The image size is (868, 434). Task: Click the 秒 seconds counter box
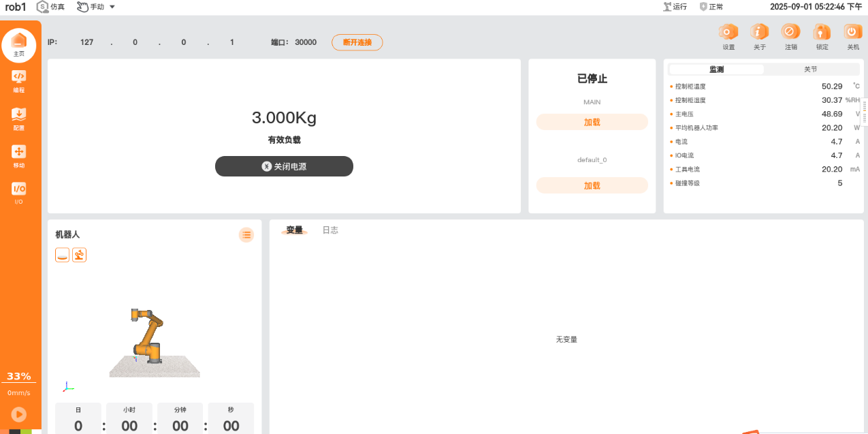pos(231,418)
